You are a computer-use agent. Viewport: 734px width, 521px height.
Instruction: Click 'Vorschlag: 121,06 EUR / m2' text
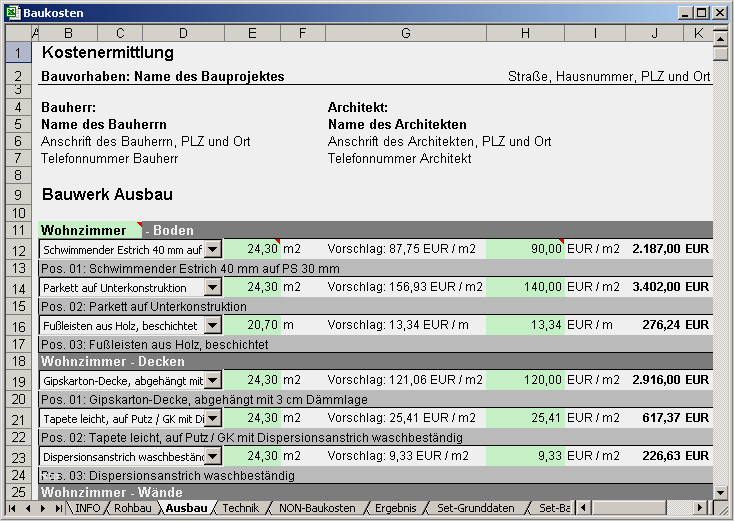405,380
